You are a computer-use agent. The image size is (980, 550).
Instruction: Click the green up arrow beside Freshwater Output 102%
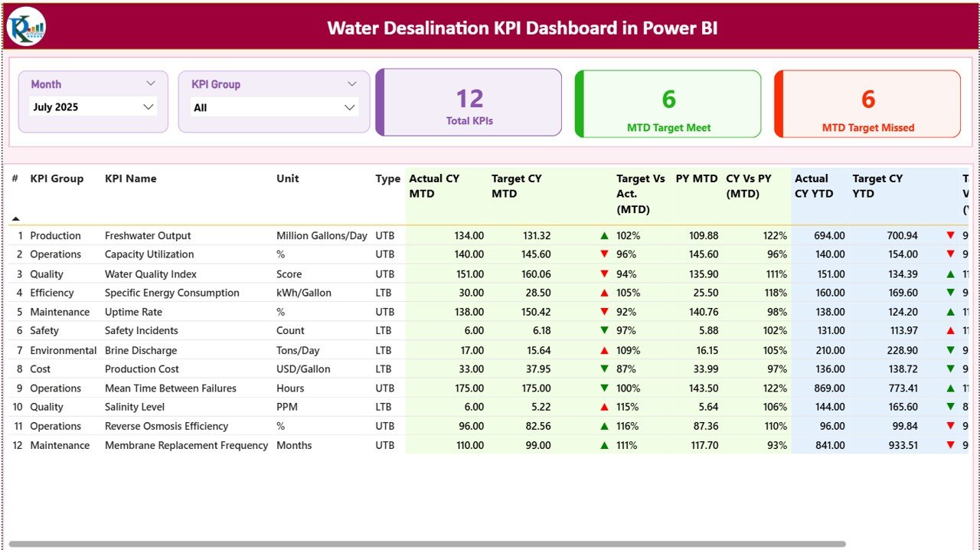[x=603, y=235]
